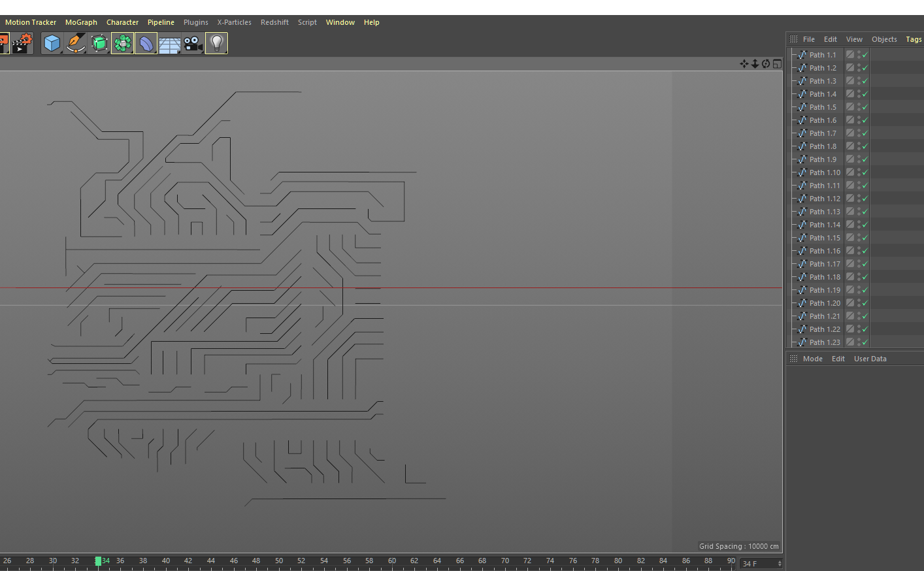Screen dimensions: 924x571
Task: Open the Help menu
Action: click(371, 22)
